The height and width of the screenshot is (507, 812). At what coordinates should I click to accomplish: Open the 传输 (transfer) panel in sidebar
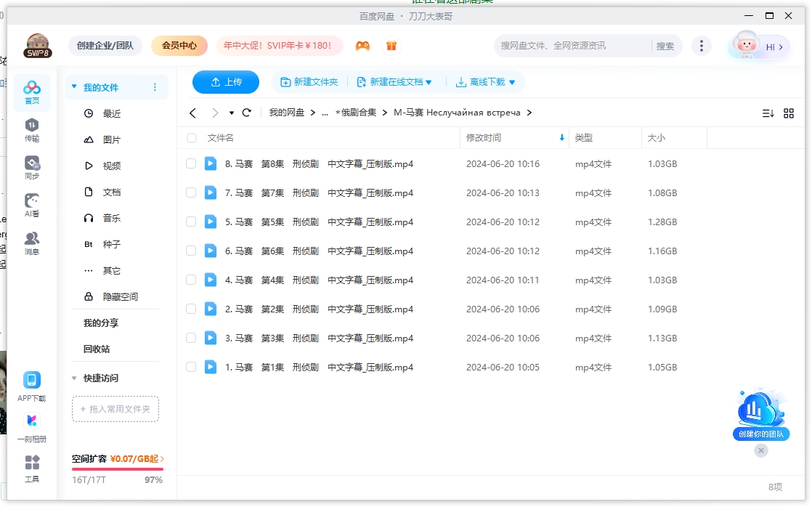click(x=31, y=128)
